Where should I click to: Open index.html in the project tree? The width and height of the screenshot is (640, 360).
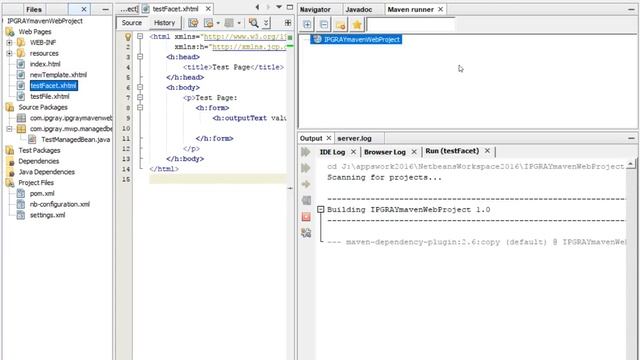tap(45, 64)
